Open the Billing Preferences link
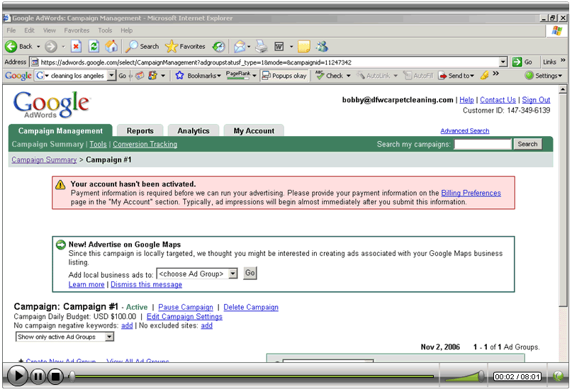The height and width of the screenshot is (392, 572). pos(471,193)
